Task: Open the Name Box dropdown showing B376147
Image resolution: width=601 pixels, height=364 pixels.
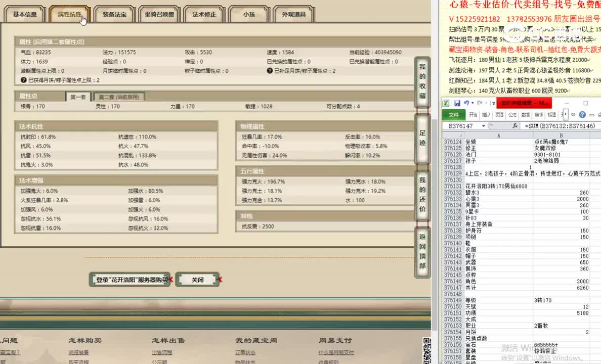Action: click(x=483, y=126)
